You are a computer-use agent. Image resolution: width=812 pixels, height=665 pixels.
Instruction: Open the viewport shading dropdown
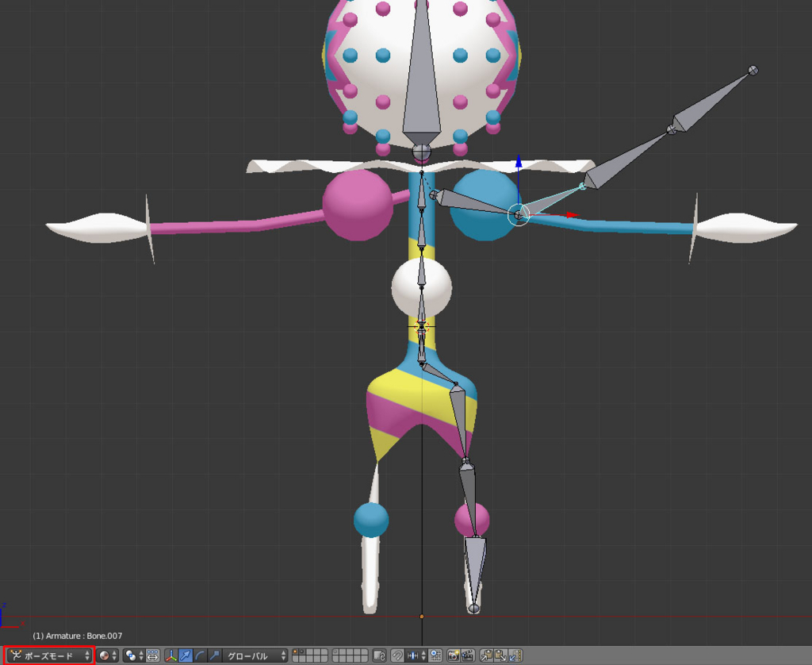click(108, 655)
